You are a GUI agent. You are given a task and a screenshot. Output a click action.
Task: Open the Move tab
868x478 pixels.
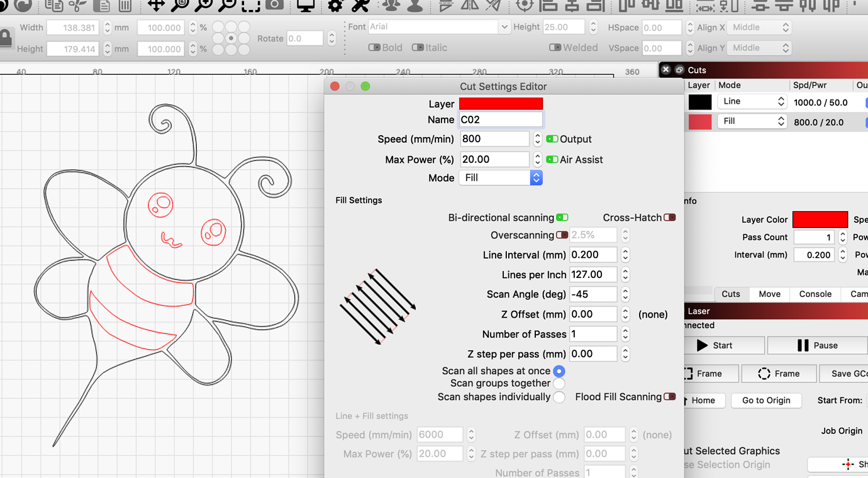tap(769, 294)
